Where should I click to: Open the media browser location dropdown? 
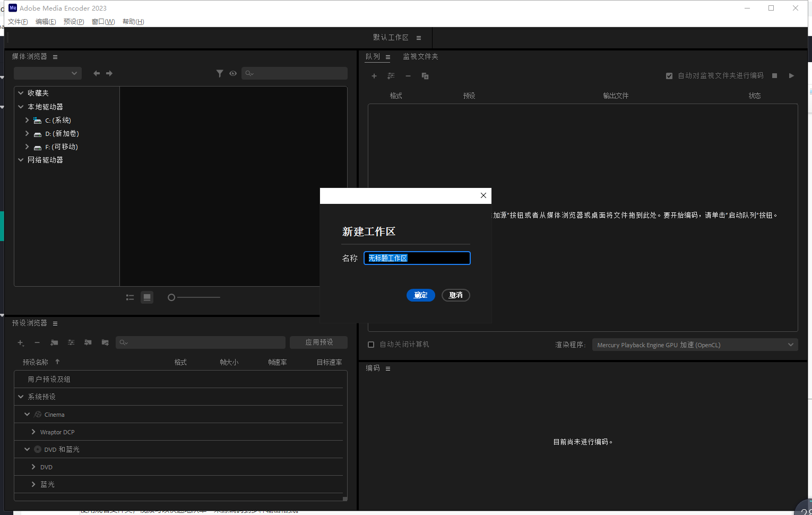(48, 73)
